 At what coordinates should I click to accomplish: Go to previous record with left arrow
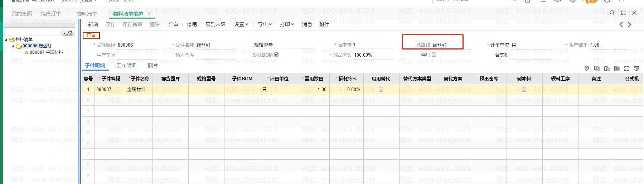coord(621,24)
